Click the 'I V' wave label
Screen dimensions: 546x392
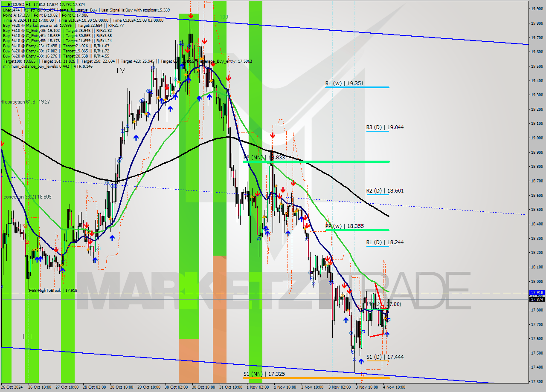[x=121, y=70]
